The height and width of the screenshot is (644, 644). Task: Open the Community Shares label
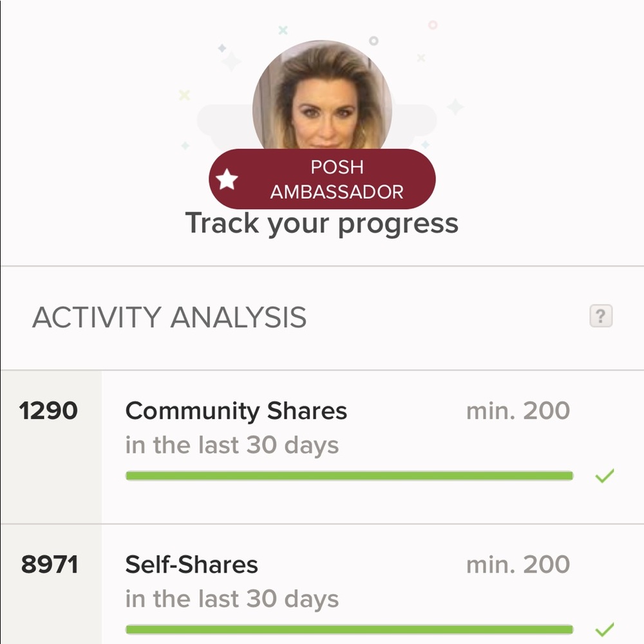click(x=236, y=411)
